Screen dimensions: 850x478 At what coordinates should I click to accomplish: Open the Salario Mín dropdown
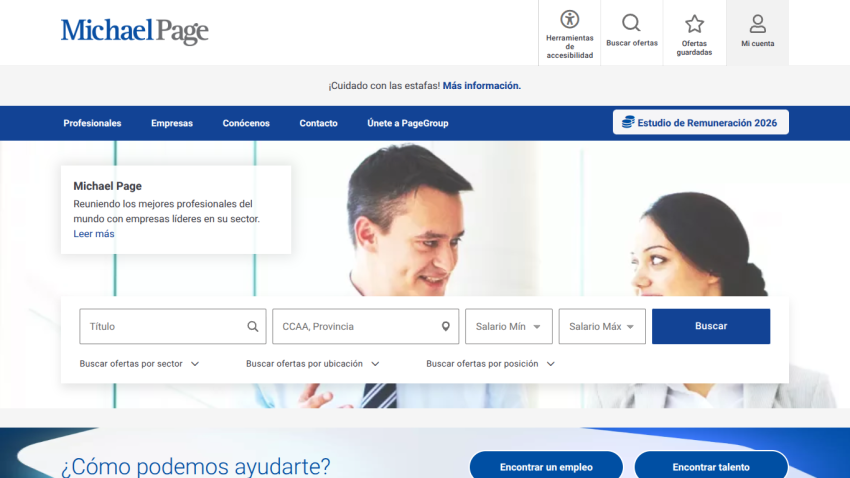[508, 326]
